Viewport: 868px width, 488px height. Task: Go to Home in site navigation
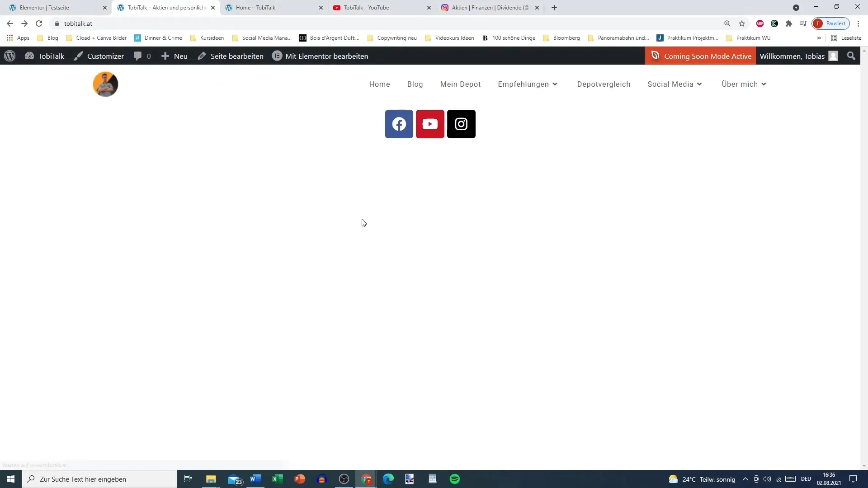379,84
